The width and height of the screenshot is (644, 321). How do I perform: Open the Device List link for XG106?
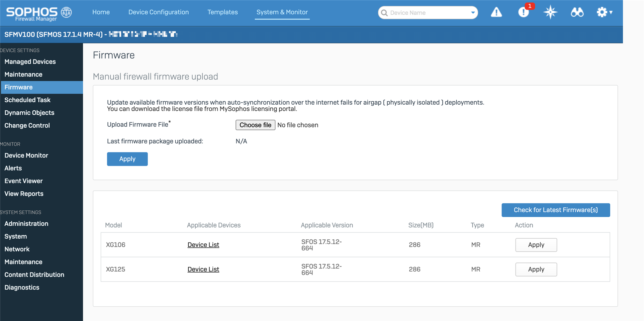tap(203, 245)
